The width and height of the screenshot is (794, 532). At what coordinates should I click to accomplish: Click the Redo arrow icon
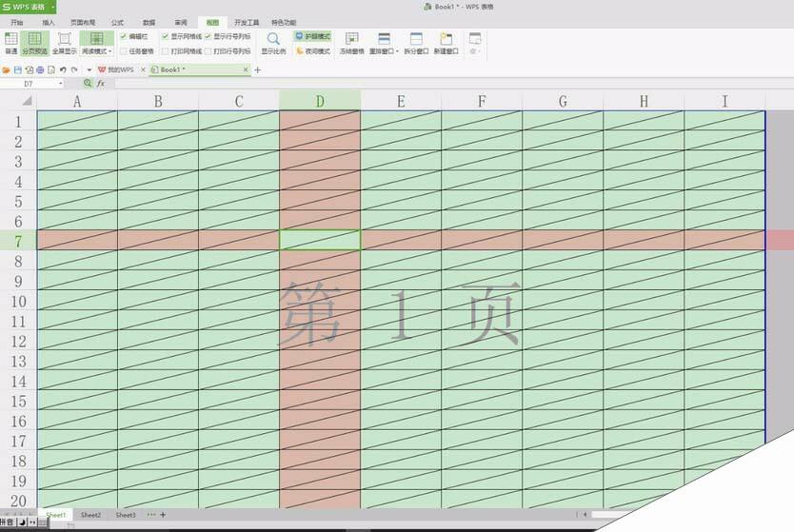click(x=74, y=69)
